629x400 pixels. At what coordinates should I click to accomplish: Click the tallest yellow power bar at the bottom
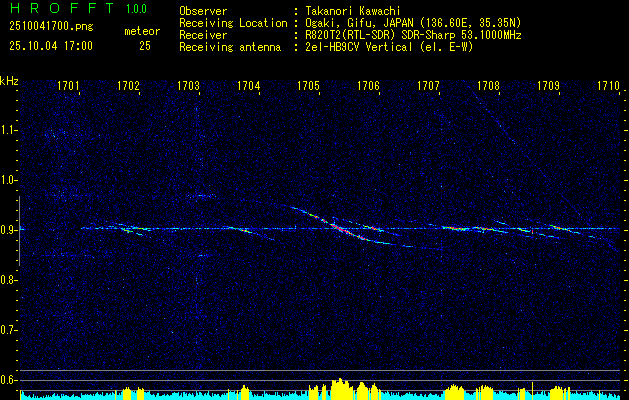click(340, 388)
